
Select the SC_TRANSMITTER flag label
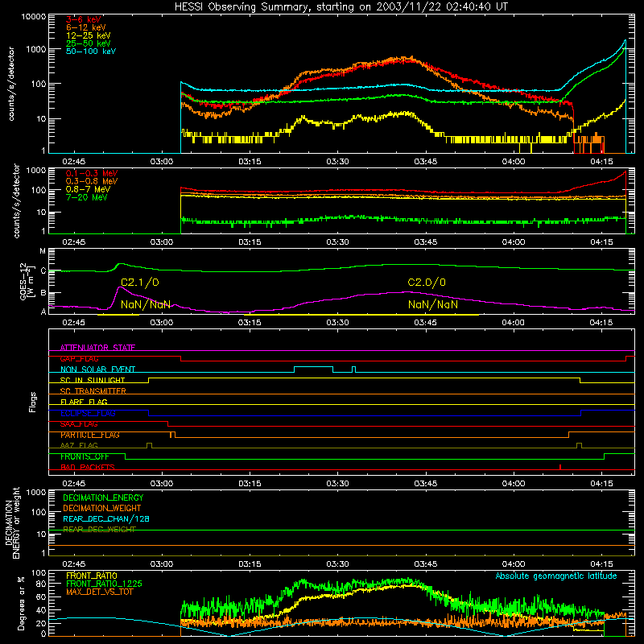[x=93, y=391]
